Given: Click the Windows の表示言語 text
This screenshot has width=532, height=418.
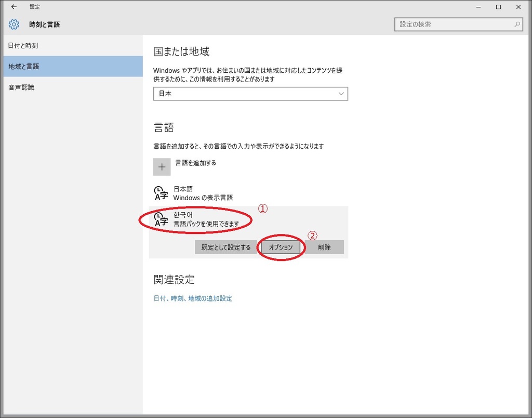Looking at the screenshot, I should 203,198.
